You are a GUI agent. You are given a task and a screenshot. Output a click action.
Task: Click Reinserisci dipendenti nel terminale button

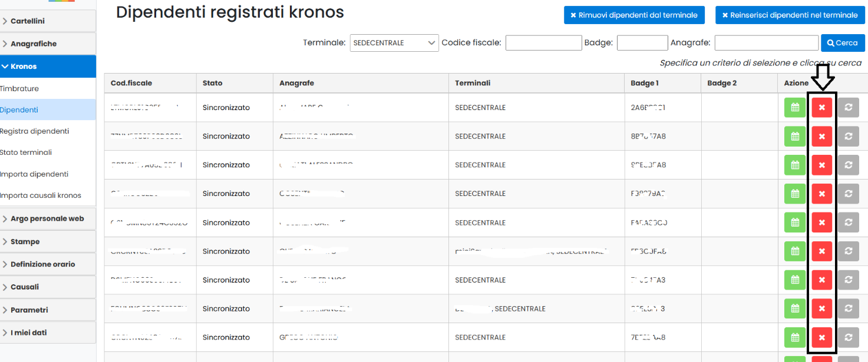790,15
